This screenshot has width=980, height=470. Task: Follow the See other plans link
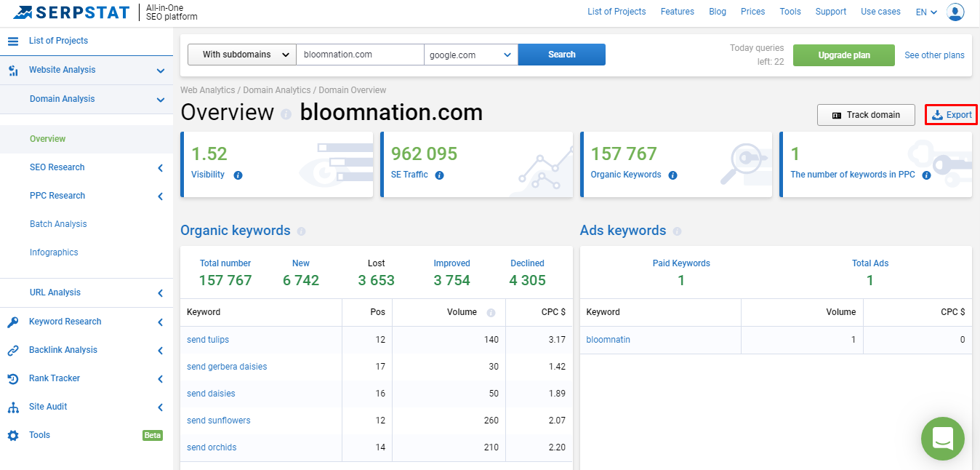[x=934, y=55]
